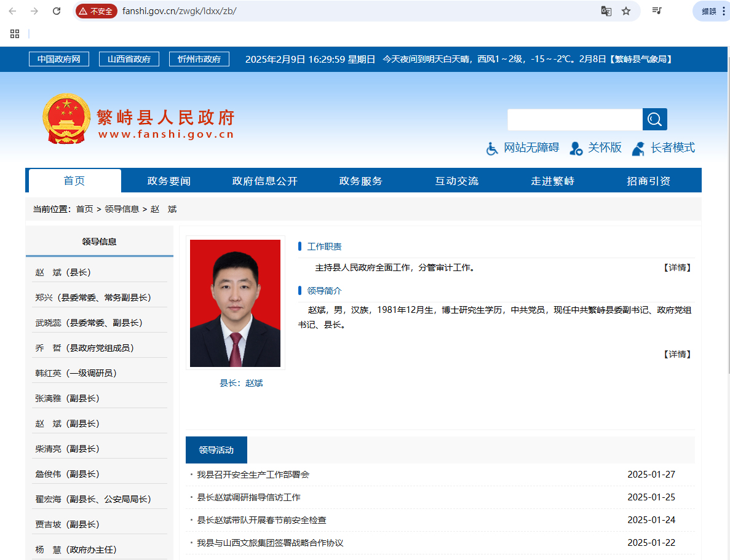The image size is (730, 560).
Task: Click the county head portrait photo
Action: (x=235, y=303)
